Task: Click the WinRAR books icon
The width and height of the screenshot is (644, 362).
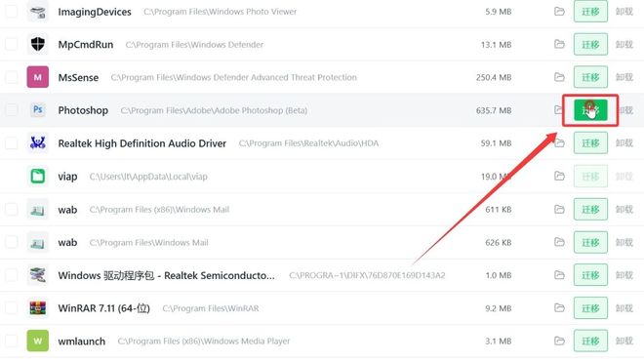Action: 38,307
